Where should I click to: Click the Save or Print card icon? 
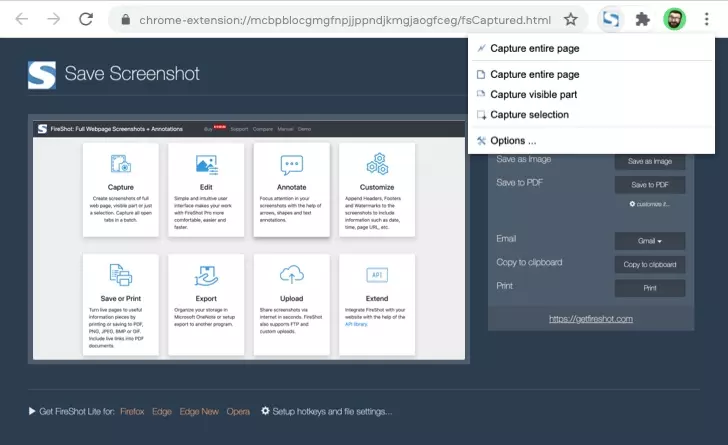click(121, 275)
